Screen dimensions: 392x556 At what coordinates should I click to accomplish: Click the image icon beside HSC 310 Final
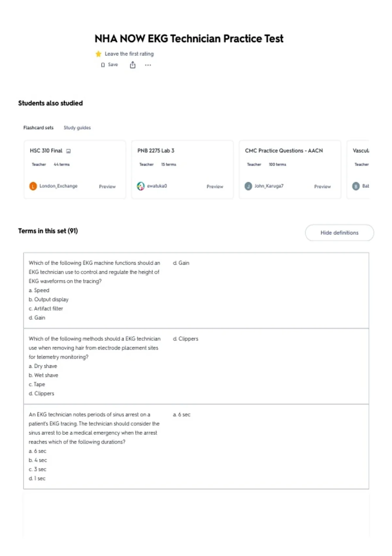pyautogui.click(x=69, y=151)
